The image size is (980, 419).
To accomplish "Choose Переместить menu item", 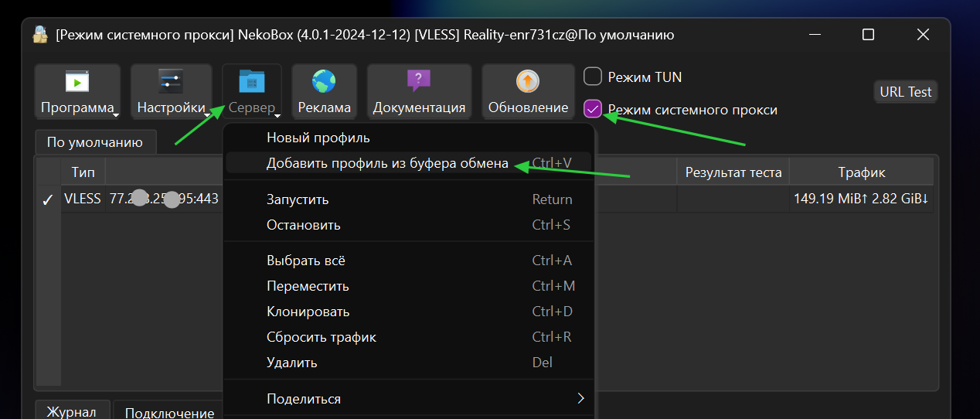I will tap(409, 286).
